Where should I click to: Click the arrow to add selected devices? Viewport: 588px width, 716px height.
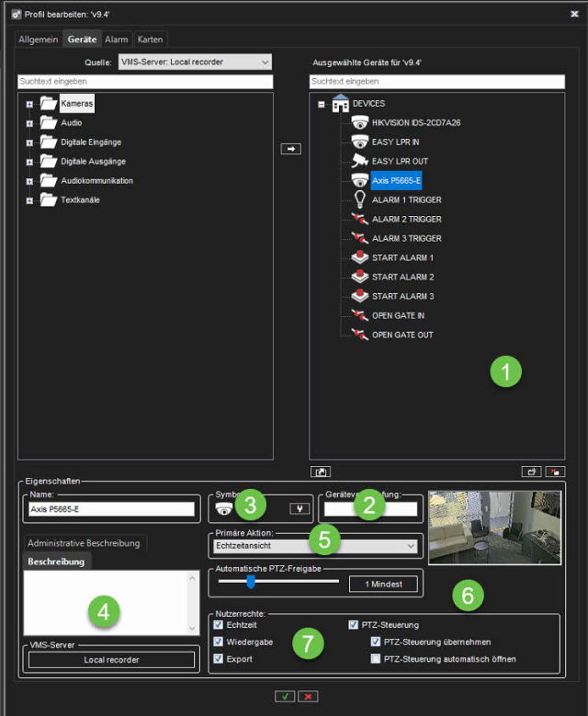click(290, 148)
